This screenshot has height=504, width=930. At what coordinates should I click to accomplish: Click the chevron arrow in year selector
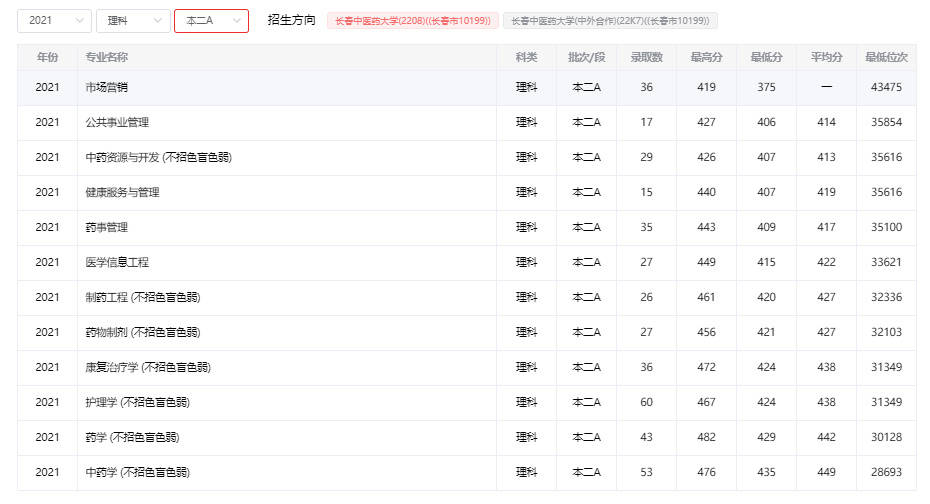click(79, 21)
